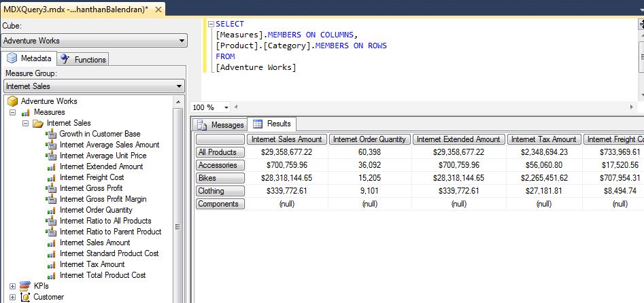Click the Internet Extended Amount column header
The image size is (644, 303).
(458, 139)
